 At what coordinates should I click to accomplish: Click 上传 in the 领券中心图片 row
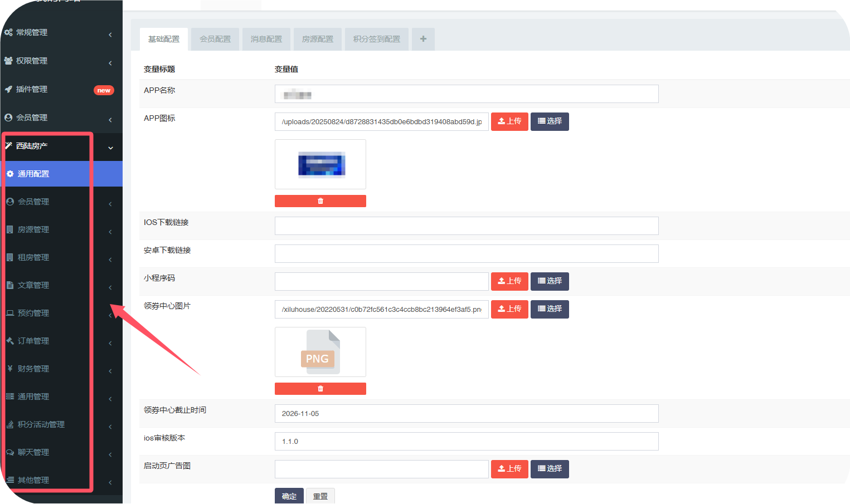pyautogui.click(x=509, y=309)
